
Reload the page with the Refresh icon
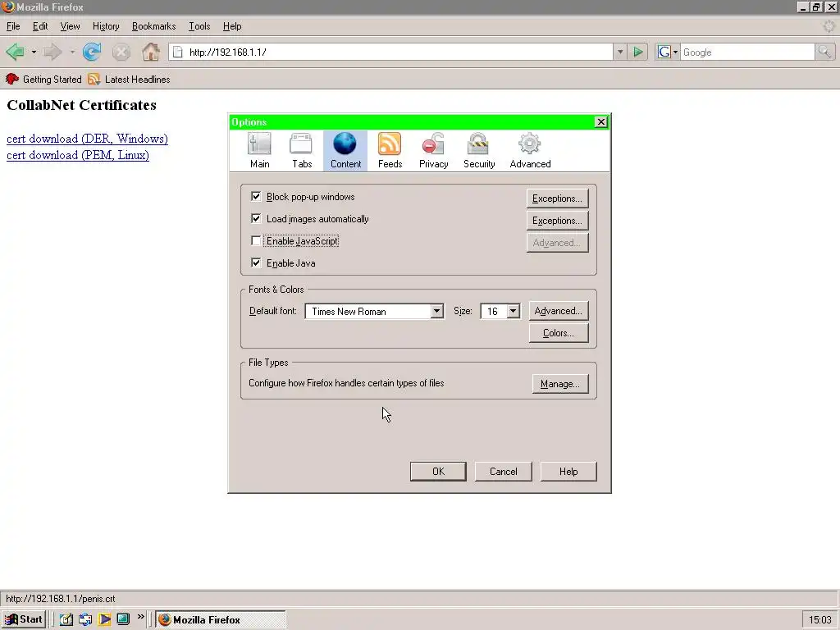tap(92, 52)
